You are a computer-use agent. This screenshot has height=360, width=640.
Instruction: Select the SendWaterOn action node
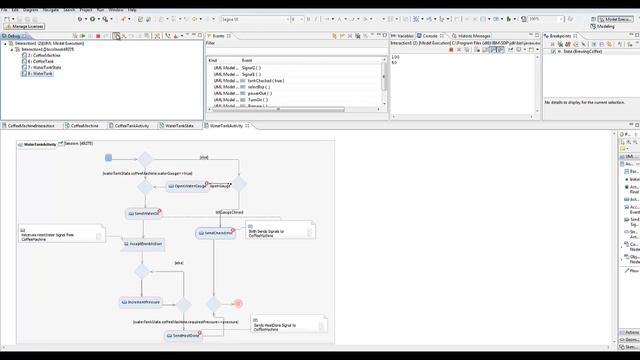coord(144,213)
